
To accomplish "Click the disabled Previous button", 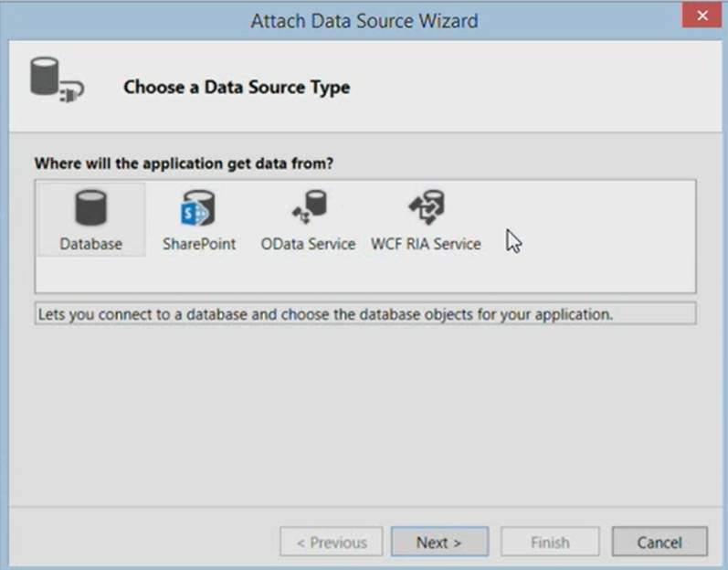I will point(332,542).
